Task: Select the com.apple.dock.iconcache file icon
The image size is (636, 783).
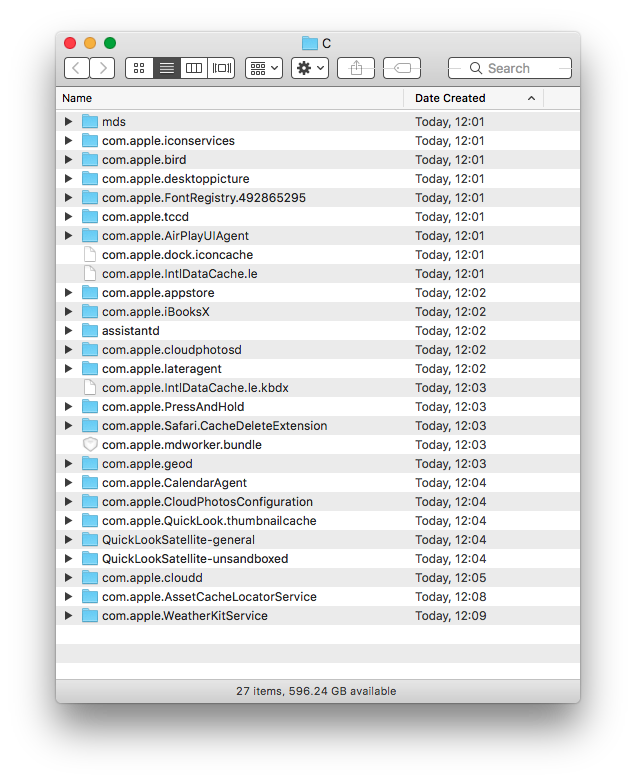Action: [x=90, y=255]
